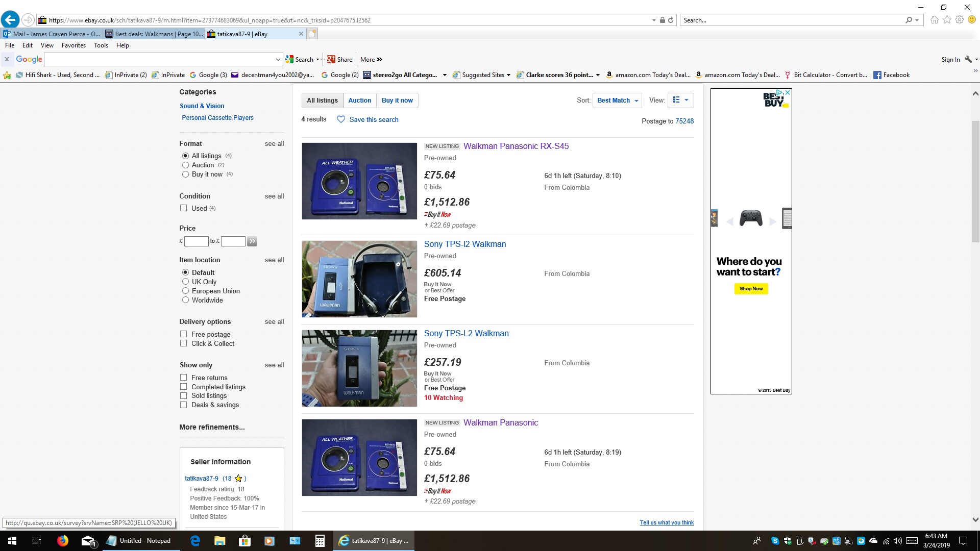Viewport: 980px width, 551px height.
Task: Tick the Free postage checkbox
Action: (x=183, y=334)
